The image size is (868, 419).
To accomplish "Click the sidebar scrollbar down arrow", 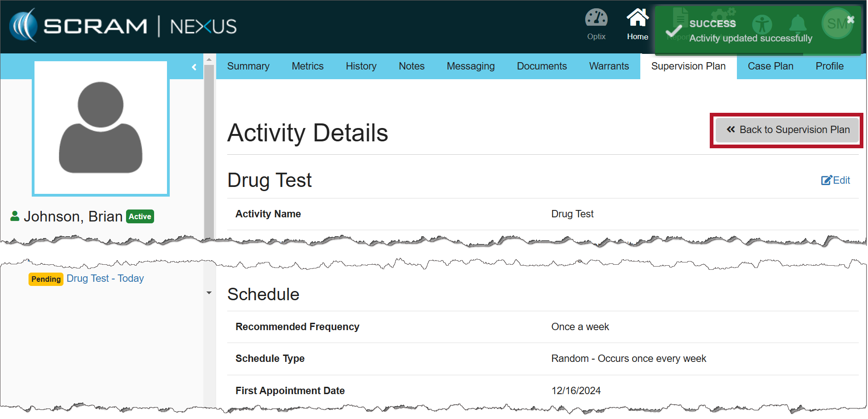I will 209,293.
